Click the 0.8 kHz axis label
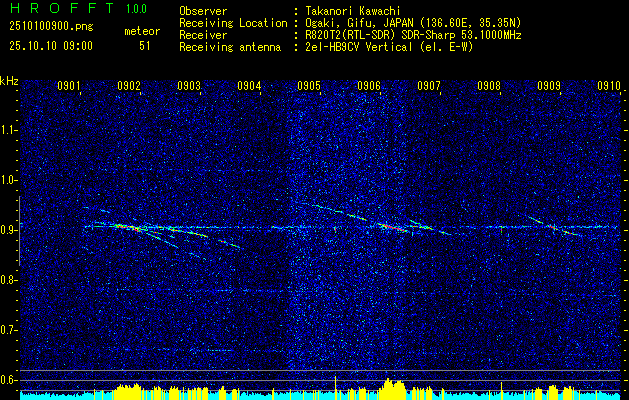The image size is (629, 400). pyautogui.click(x=9, y=280)
